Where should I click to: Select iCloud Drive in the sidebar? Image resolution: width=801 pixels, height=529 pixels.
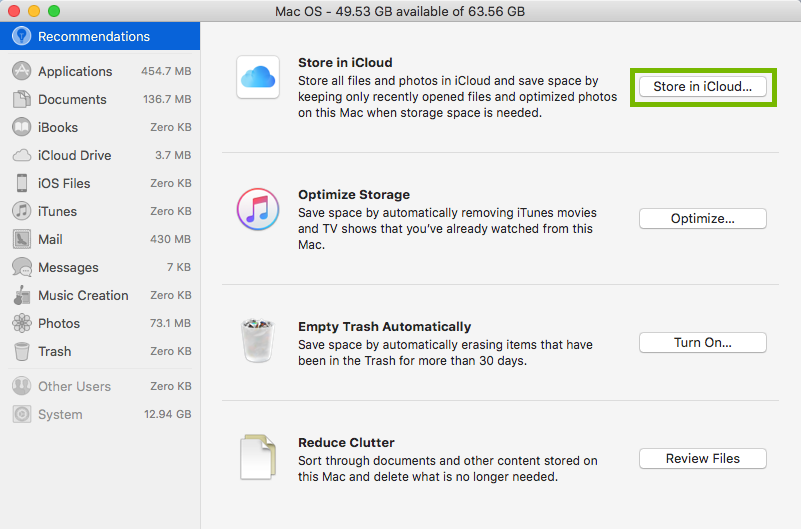point(100,155)
